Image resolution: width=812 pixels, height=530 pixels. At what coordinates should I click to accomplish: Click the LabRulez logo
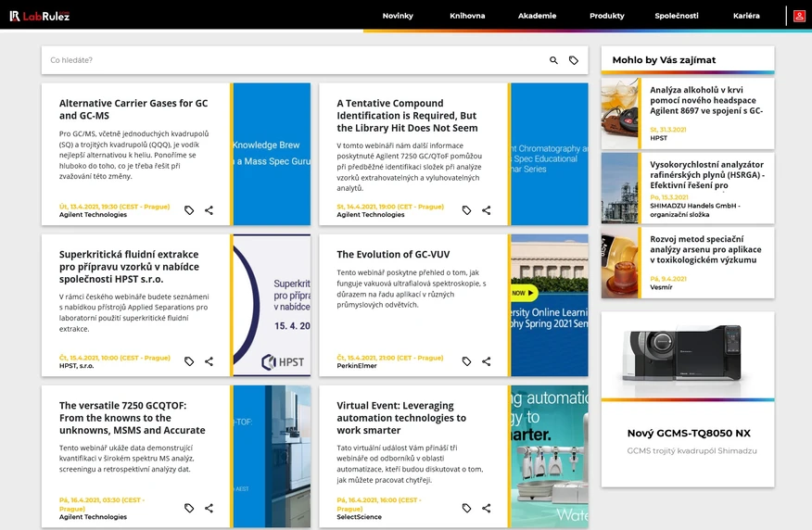(x=39, y=16)
